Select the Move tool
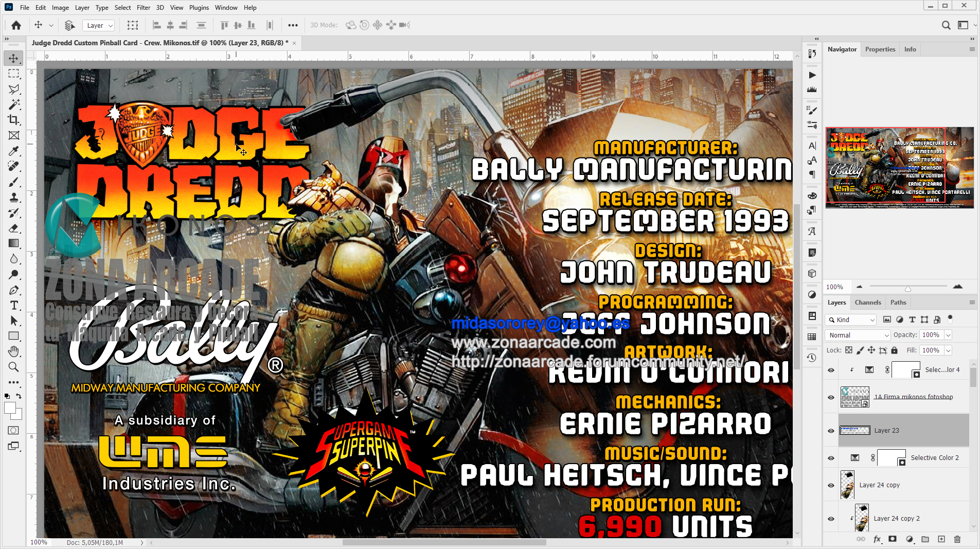This screenshot has width=980, height=549. 14,58
